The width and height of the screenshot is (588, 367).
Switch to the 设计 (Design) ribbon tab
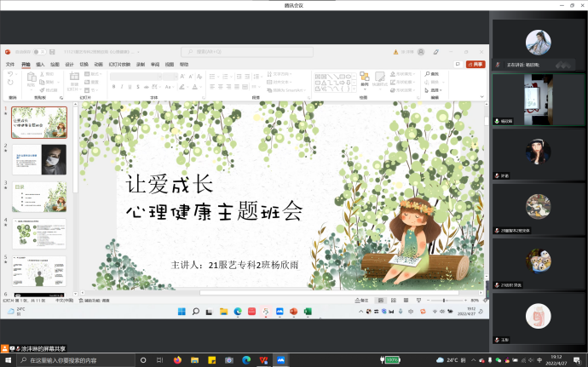coord(69,64)
